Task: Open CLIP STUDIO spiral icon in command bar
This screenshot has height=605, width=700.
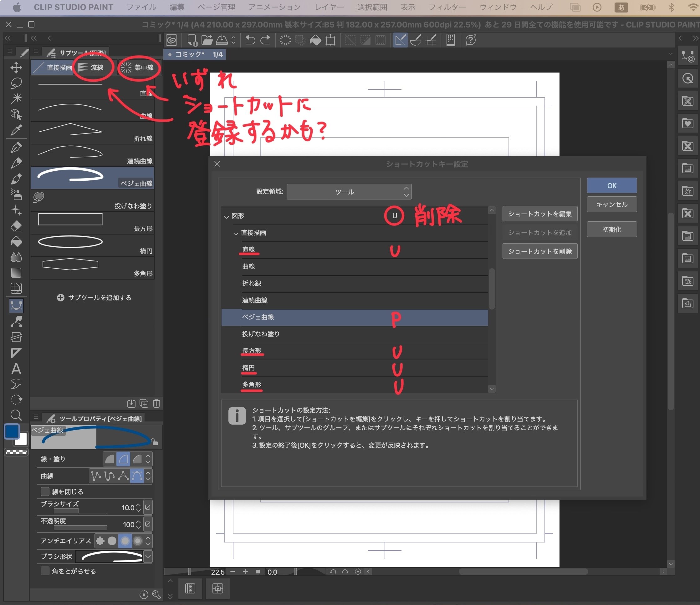Action: click(x=171, y=40)
